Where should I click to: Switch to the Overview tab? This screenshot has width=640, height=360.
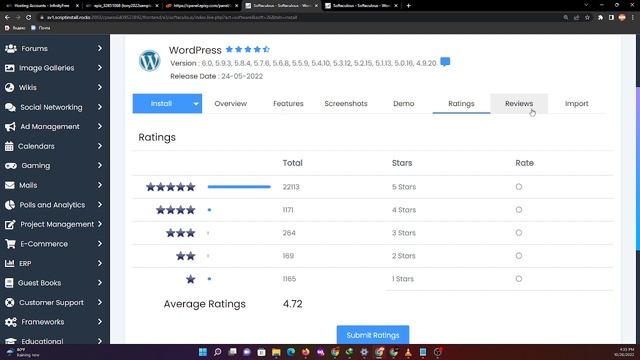coord(231,104)
